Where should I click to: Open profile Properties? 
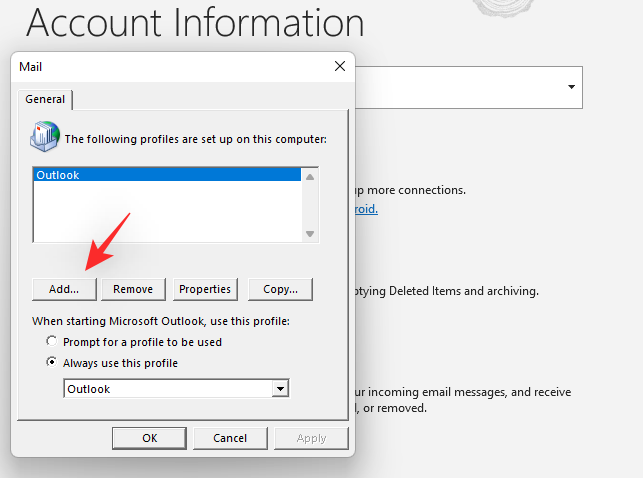(x=205, y=289)
